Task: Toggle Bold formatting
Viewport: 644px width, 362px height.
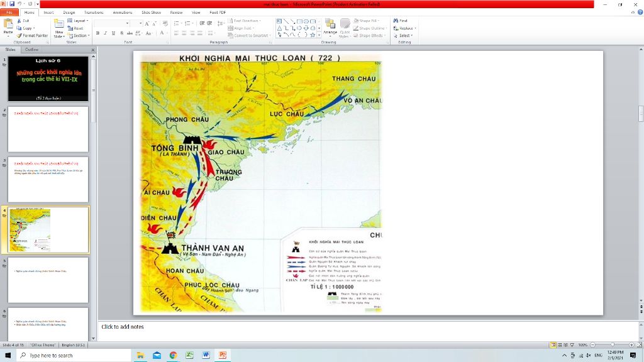Action: [97, 33]
